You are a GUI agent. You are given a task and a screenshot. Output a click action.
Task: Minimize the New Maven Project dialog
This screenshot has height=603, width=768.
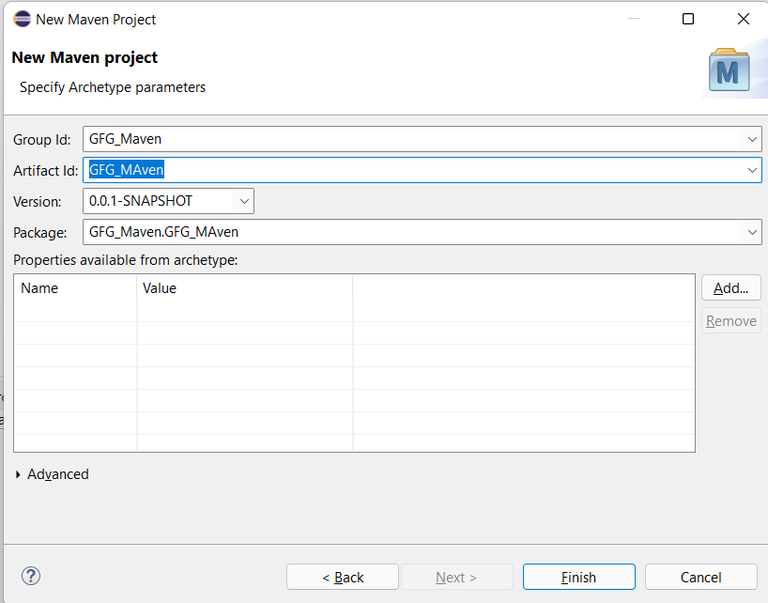pos(633,19)
